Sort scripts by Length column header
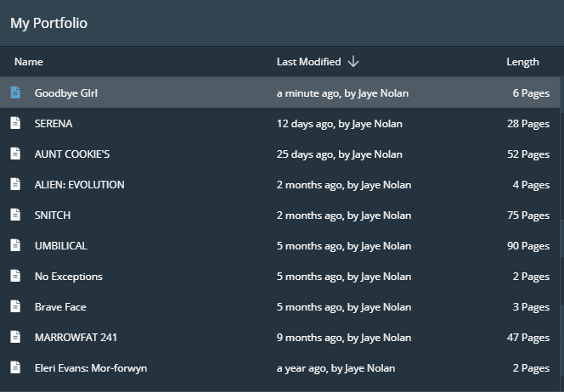The height and width of the screenshot is (392, 564). point(522,62)
